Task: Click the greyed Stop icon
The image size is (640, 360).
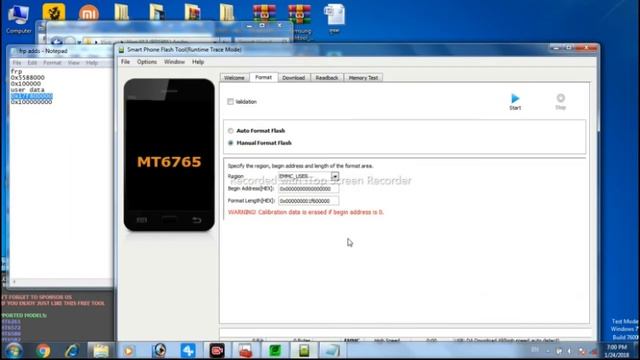Action: coord(560,101)
